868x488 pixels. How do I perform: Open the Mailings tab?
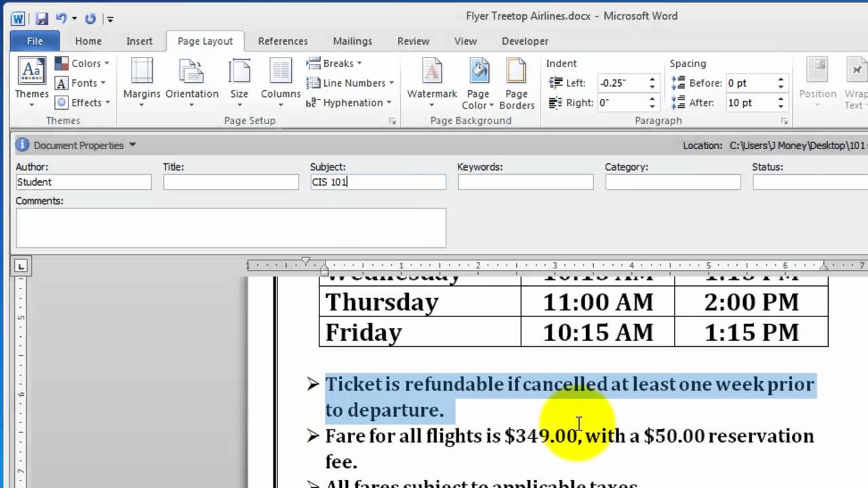tap(353, 41)
